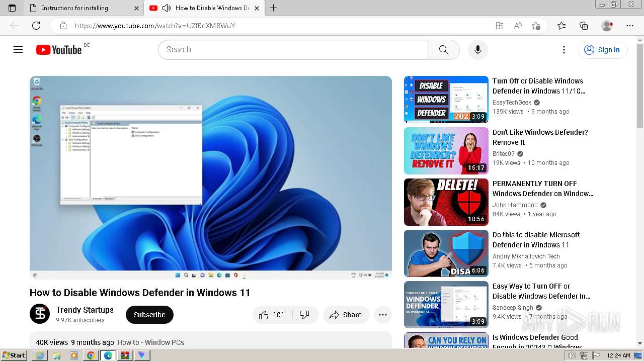Screen dimensions: 644x362
Task: Open Sandeep Singh channel link
Action: tap(513, 308)
